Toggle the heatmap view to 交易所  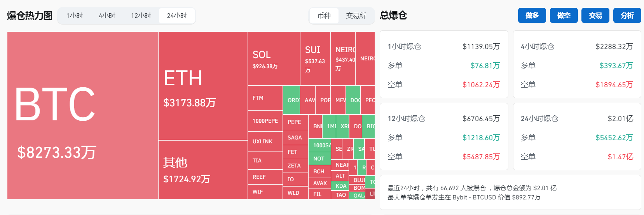(x=356, y=16)
